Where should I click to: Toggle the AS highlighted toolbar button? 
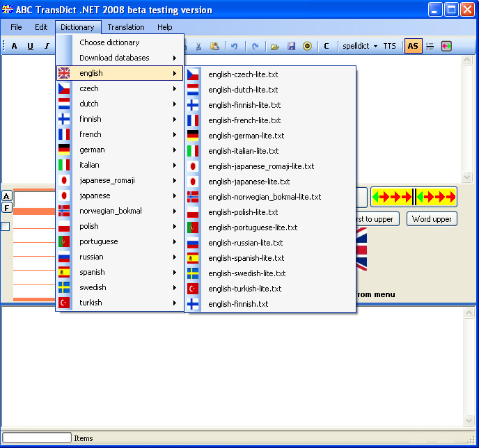(413, 46)
